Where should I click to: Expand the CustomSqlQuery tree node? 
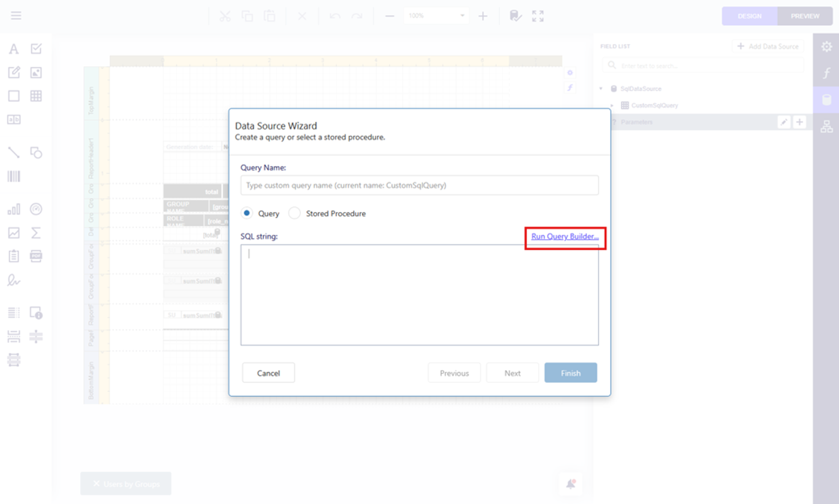click(x=612, y=105)
